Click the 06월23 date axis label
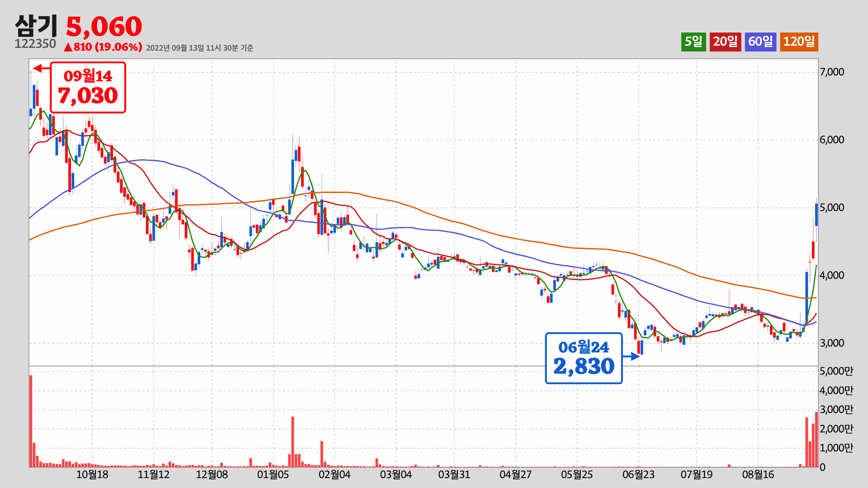Screen dimensions: 868x488 point(638,474)
